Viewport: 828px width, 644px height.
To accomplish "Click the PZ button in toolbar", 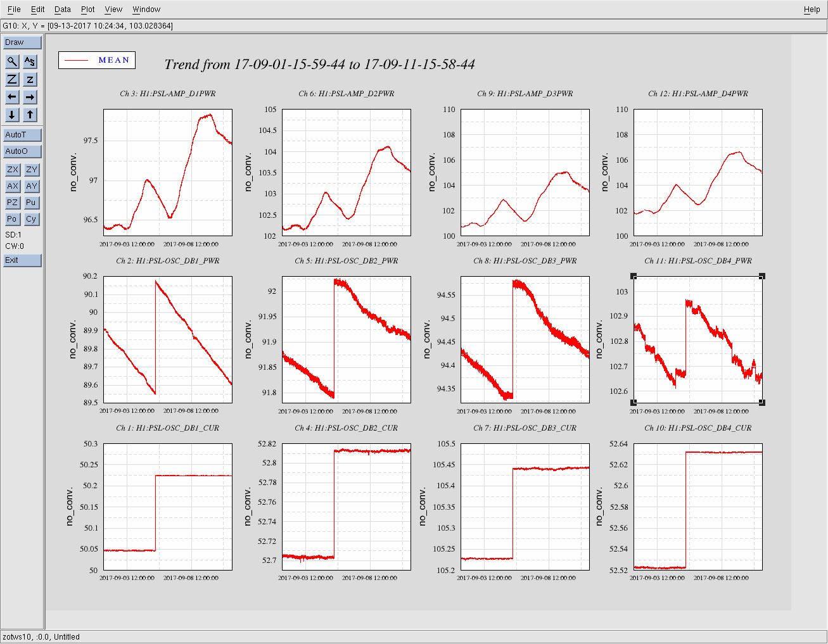I will click(x=12, y=203).
